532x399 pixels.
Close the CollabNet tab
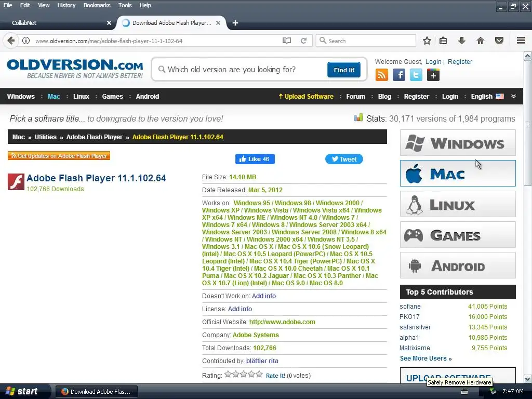[x=109, y=23]
